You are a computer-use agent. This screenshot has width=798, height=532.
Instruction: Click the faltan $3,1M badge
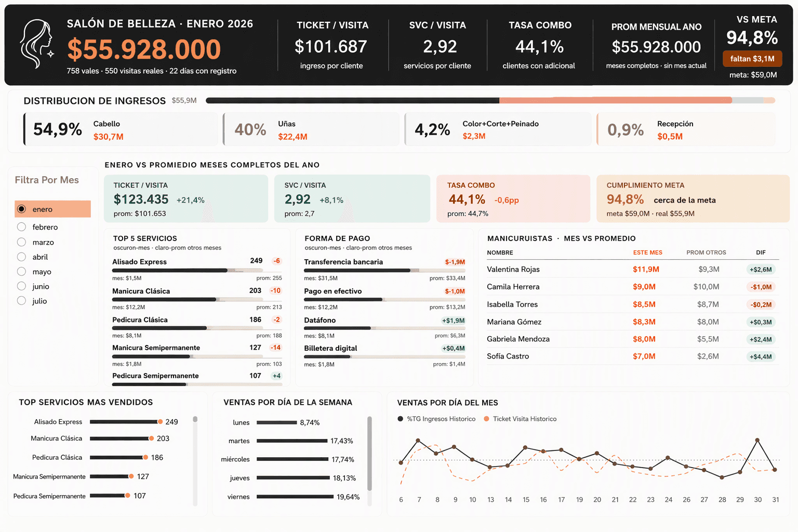point(752,59)
